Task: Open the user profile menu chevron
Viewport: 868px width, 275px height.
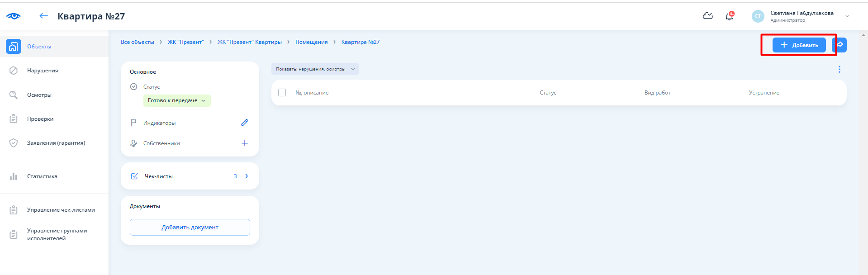Action: [x=847, y=16]
